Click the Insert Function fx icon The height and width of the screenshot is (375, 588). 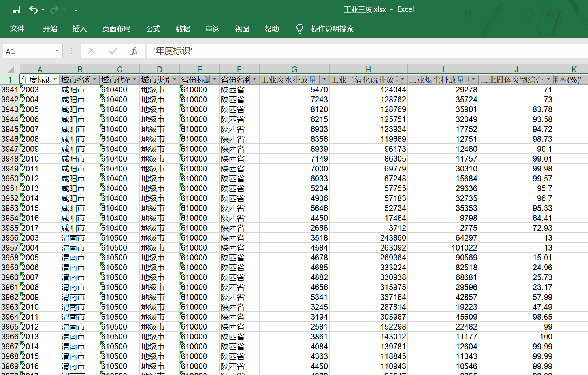134,51
